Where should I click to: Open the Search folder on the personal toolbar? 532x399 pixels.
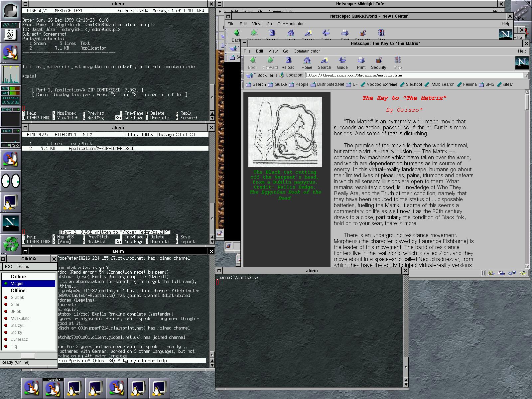point(256,84)
